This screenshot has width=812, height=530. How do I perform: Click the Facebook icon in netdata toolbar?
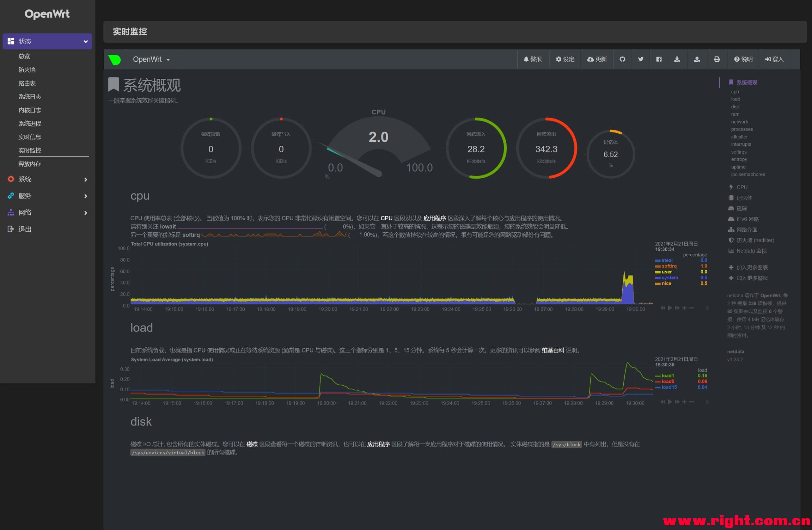pyautogui.click(x=659, y=60)
